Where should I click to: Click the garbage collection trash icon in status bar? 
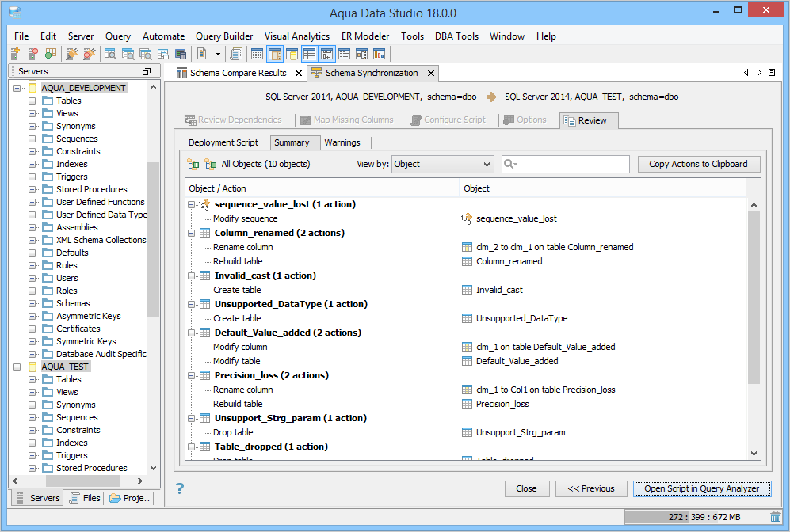[776, 517]
